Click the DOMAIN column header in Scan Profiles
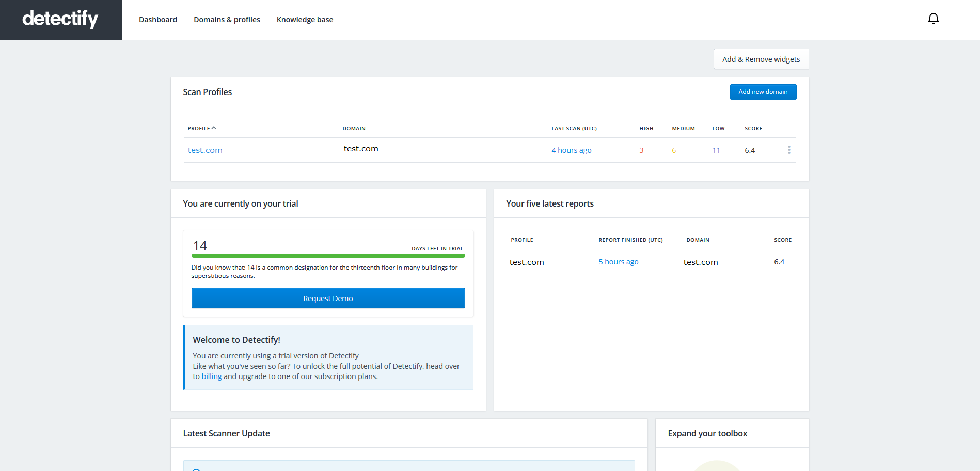980x471 pixels. pos(354,128)
